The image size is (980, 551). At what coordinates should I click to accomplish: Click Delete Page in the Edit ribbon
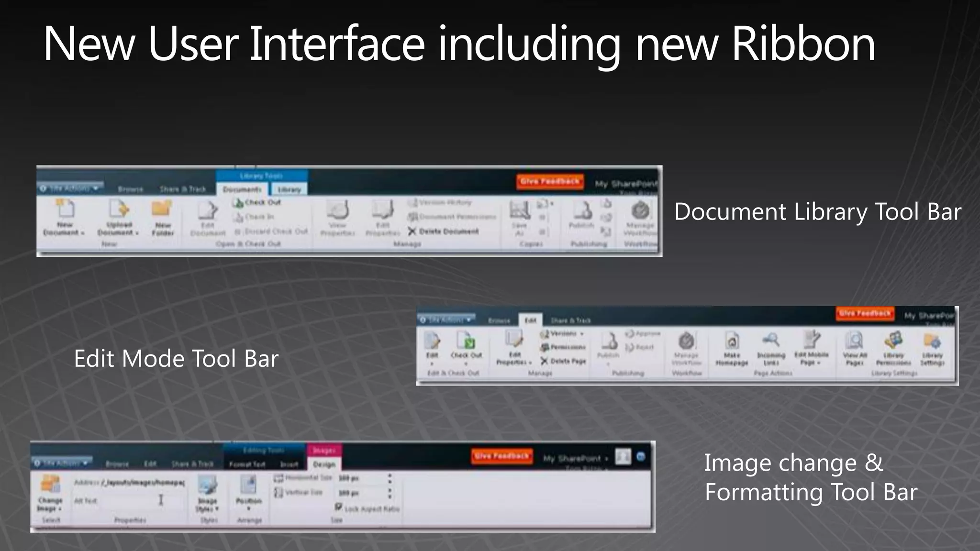563,361
